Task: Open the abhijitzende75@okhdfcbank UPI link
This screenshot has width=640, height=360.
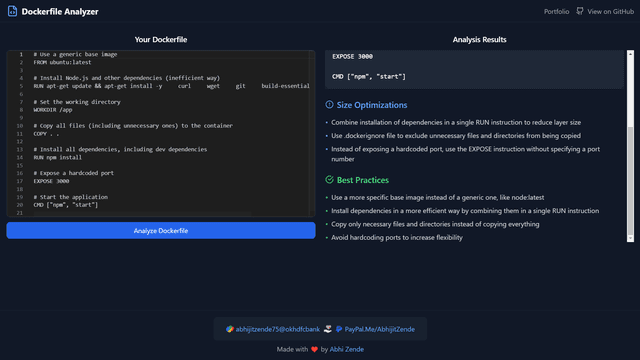Action: click(278, 329)
